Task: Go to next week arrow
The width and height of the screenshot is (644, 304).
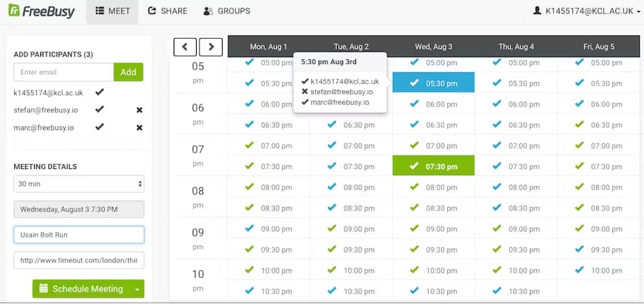Action: coord(211,46)
